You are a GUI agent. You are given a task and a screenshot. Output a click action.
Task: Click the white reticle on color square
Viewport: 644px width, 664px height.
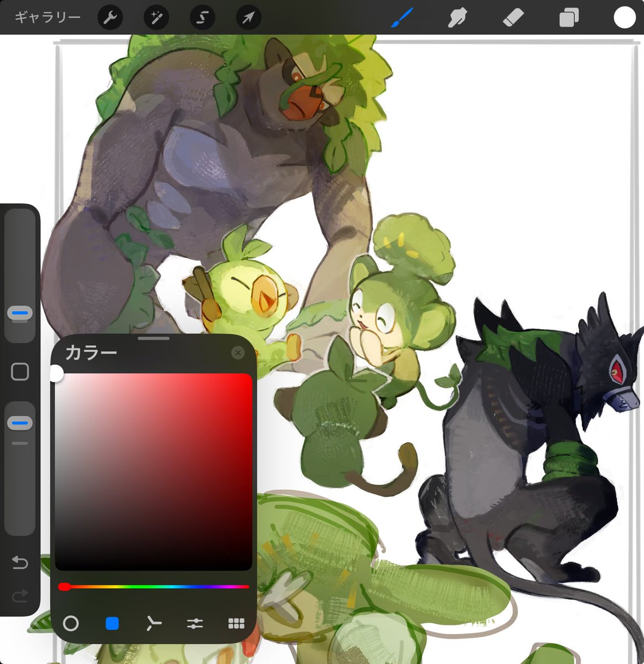click(56, 373)
